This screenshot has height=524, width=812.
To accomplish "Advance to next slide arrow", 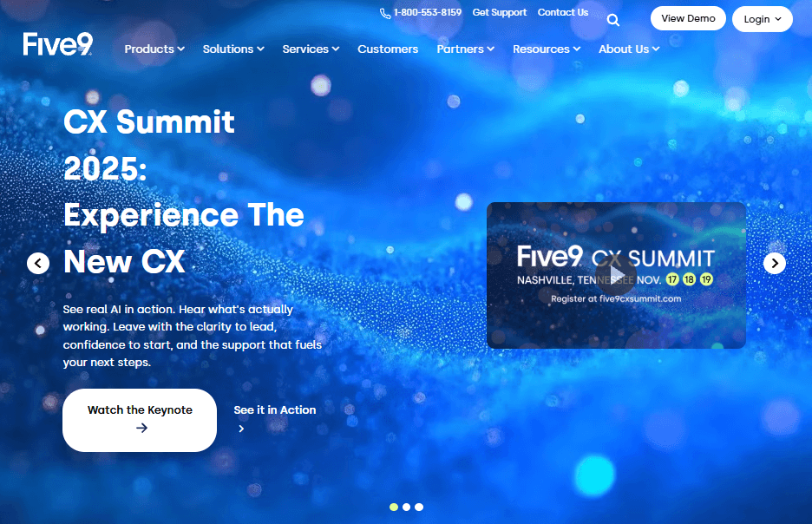I will [x=775, y=264].
